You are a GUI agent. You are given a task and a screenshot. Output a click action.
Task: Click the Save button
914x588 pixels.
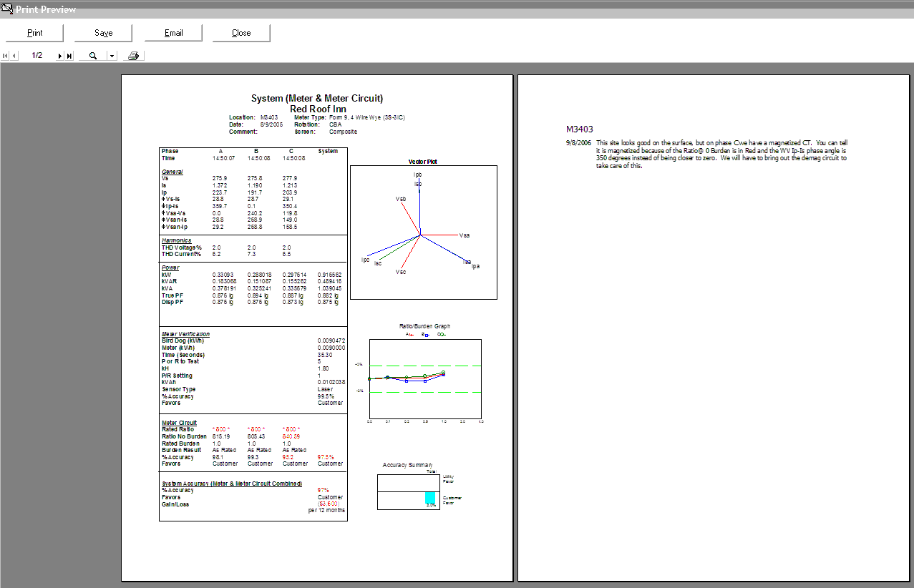104,33
